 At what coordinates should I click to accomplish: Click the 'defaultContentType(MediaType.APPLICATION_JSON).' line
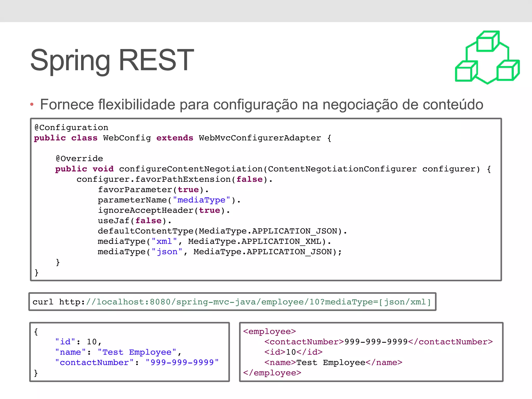pos(222,231)
